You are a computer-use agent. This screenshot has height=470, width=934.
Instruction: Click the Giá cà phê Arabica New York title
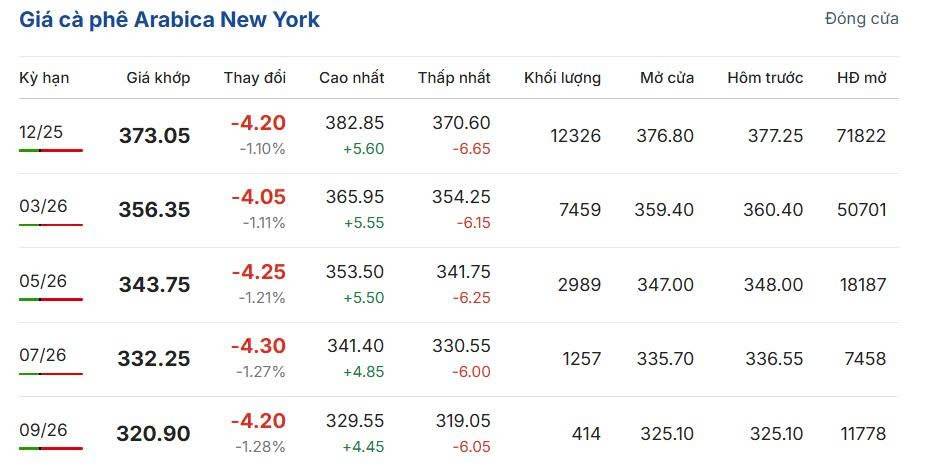[x=170, y=20]
